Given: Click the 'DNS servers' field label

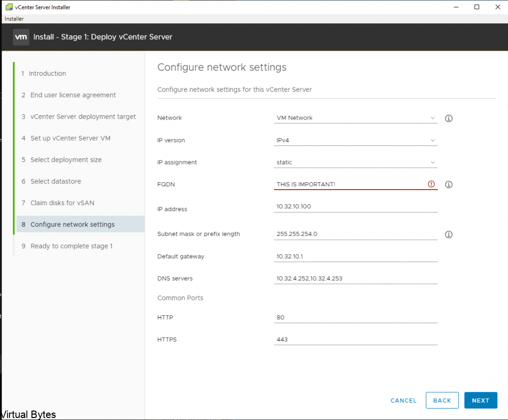Looking at the screenshot, I should pyautogui.click(x=175, y=279).
